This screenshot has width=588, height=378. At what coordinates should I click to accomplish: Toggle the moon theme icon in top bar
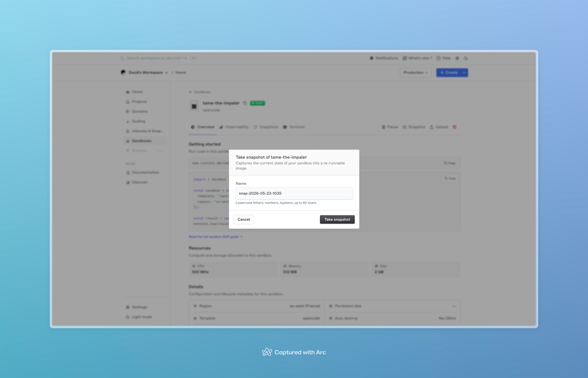click(466, 58)
